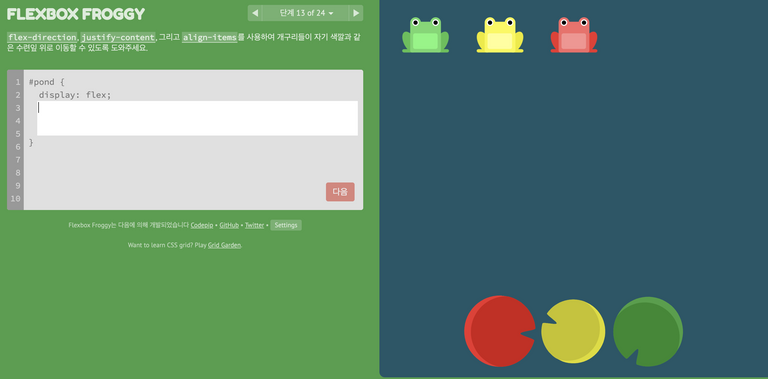Image resolution: width=768 pixels, height=379 pixels.
Task: Click the red frog
Action: (574, 35)
